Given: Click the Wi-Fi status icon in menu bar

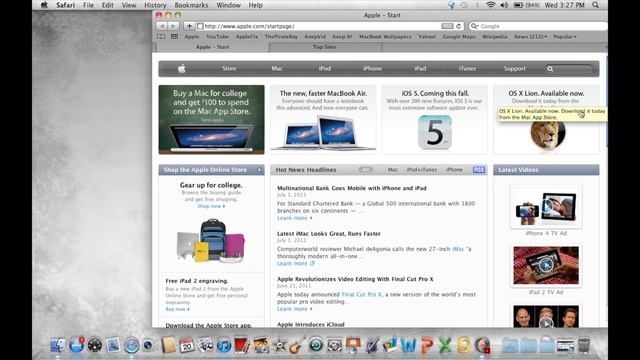Looking at the screenshot, I should point(491,5).
